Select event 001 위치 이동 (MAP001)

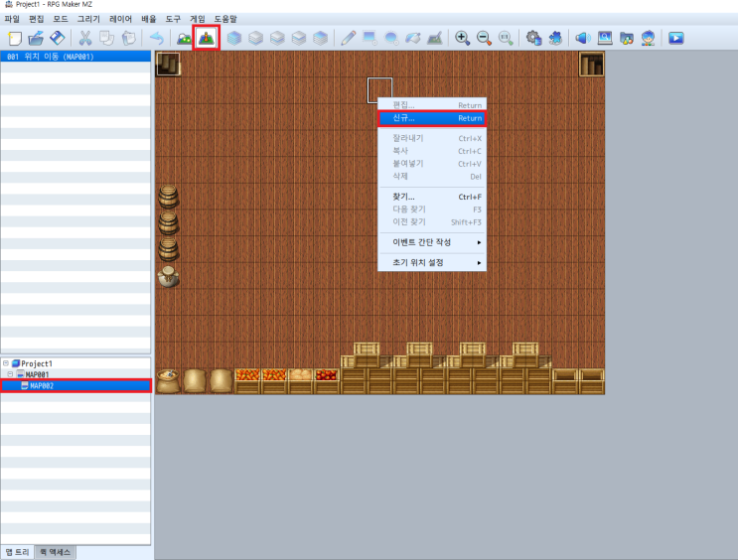click(75, 57)
